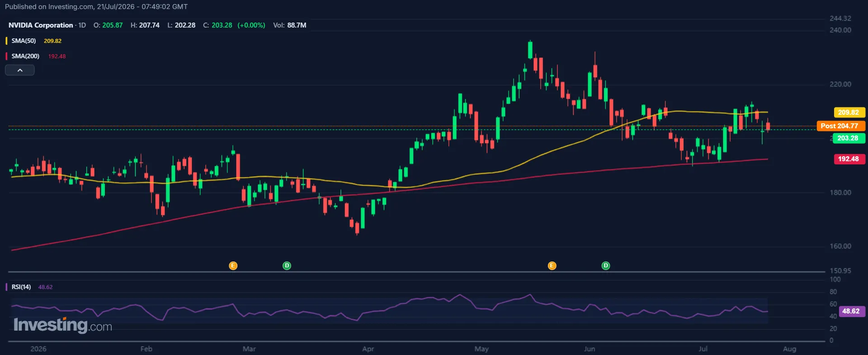The height and width of the screenshot is (355, 868).
Task: Click the purple 48.62 RSI value tag
Action: pos(852,311)
